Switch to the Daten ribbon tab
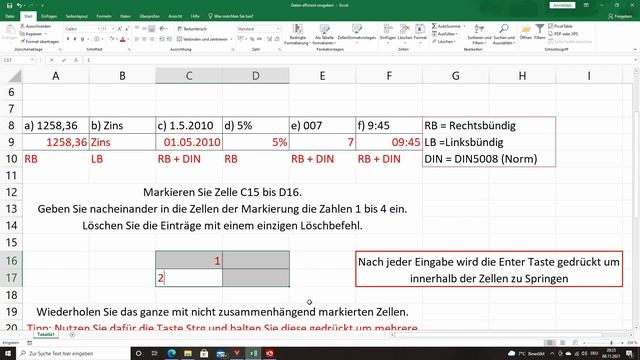The width and height of the screenshot is (640, 360). [x=125, y=16]
